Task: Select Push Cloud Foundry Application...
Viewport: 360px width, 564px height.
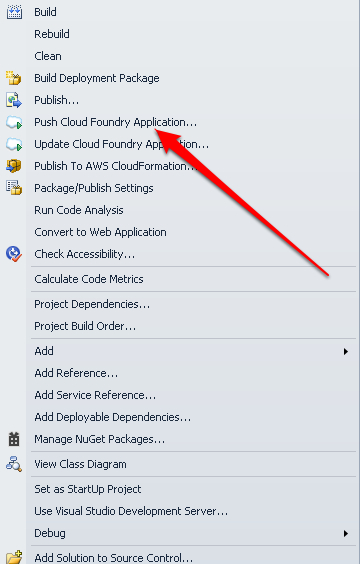Action: (115, 122)
